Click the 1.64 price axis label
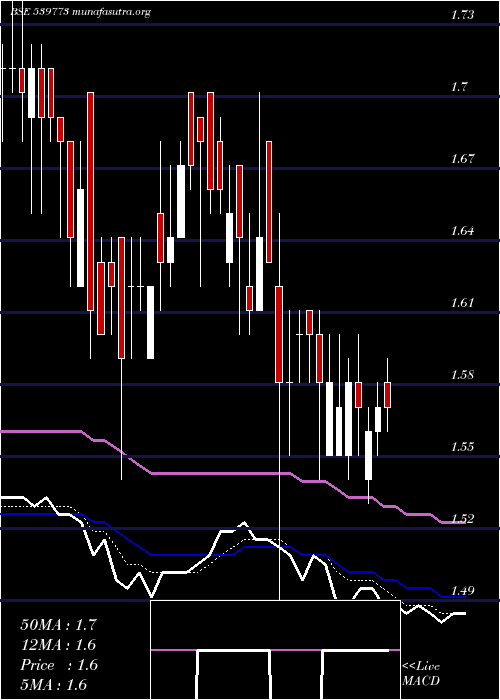The height and width of the screenshot is (700, 500). [462, 231]
